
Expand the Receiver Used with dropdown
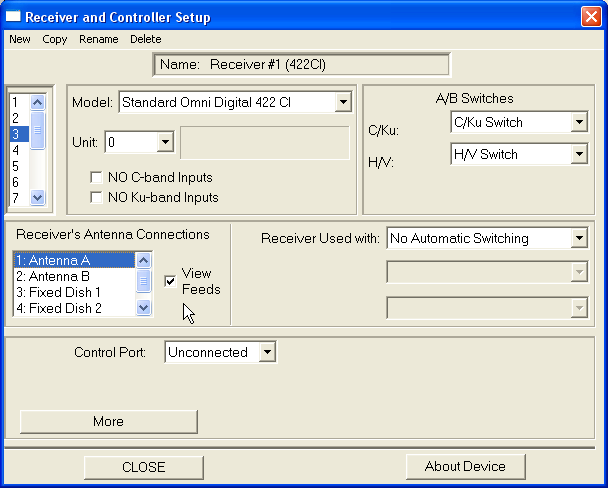[x=578, y=239]
